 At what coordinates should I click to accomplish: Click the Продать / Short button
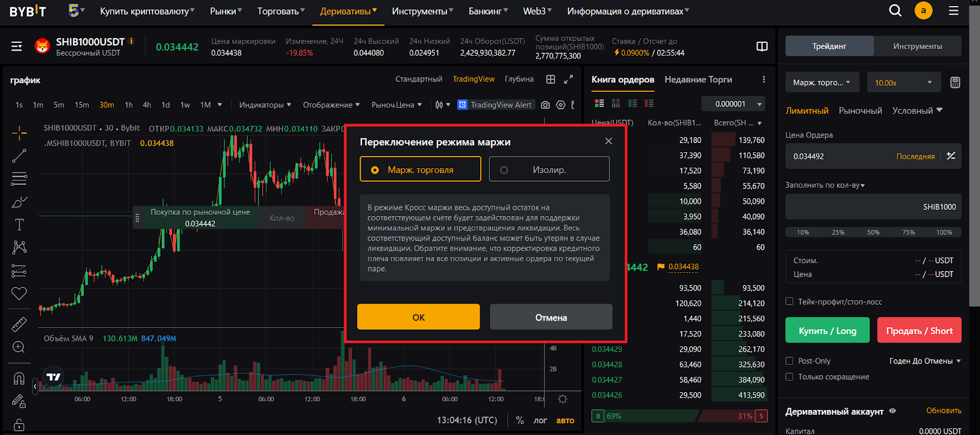[919, 330]
